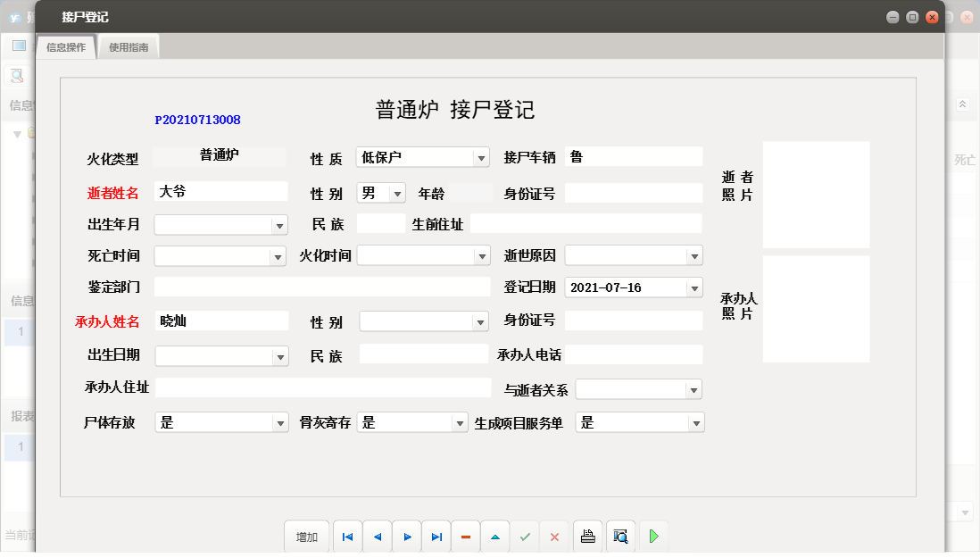980x558 pixels.
Task: Jump to the last record
Action: [436, 536]
